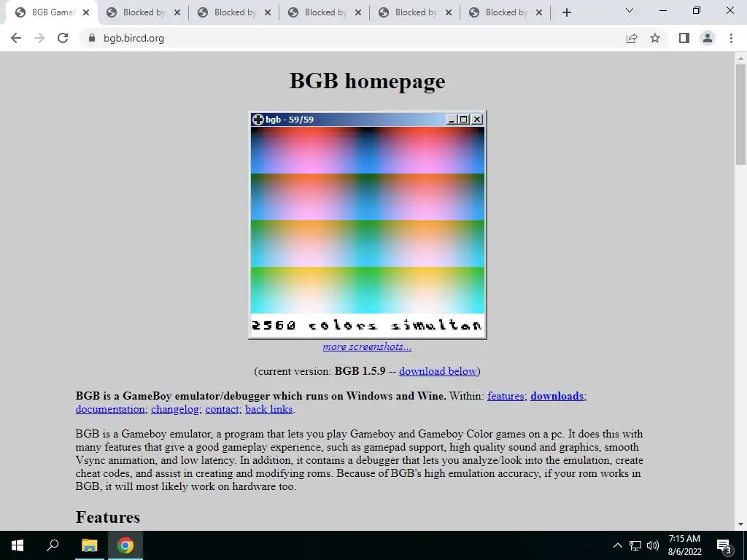Open the back links link

click(268, 409)
